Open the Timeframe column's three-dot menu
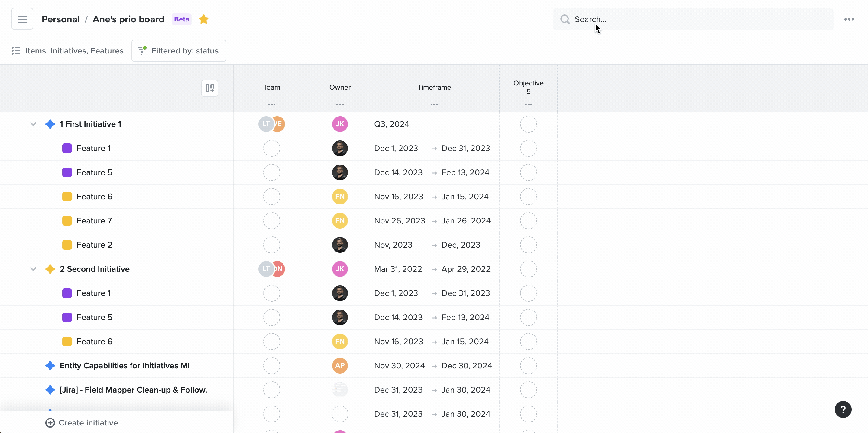 pyautogui.click(x=434, y=104)
